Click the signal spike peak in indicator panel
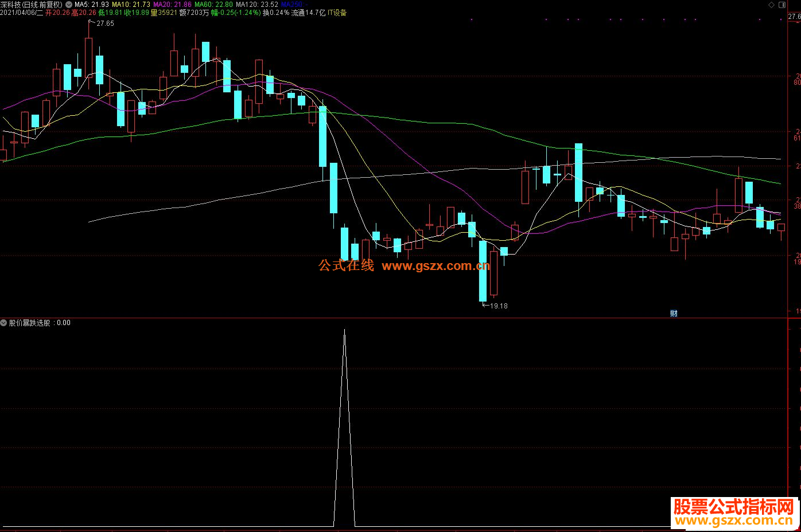801x532 pixels. click(344, 330)
